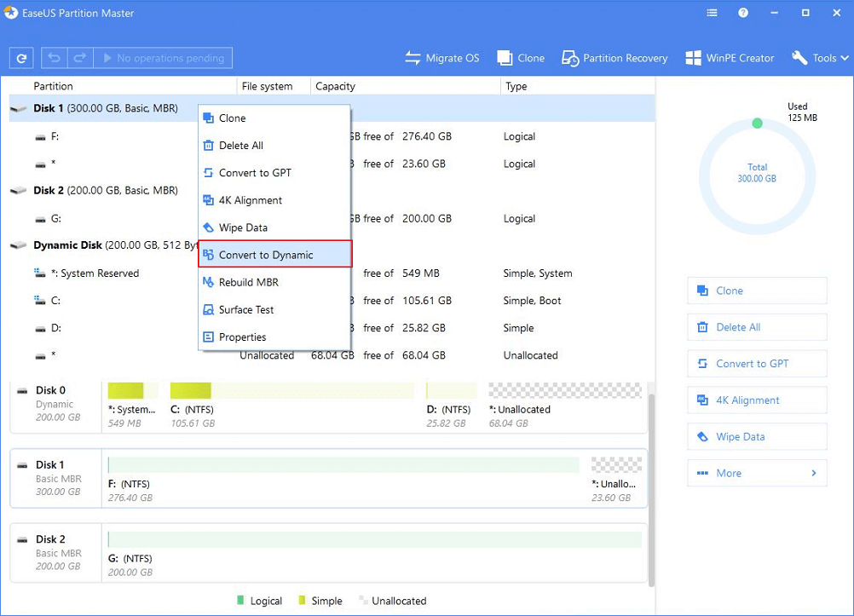Click the Disk 2 G: partition bar
This screenshot has height=616, width=854.
click(375, 539)
